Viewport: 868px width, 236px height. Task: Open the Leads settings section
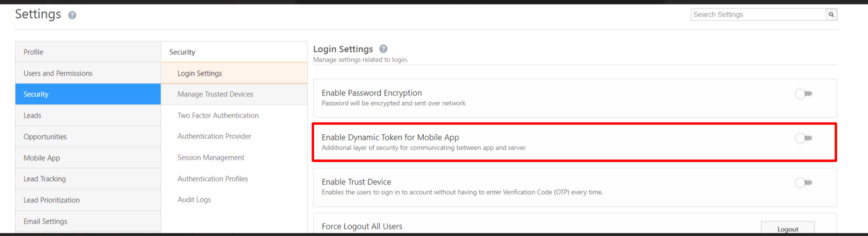point(33,115)
